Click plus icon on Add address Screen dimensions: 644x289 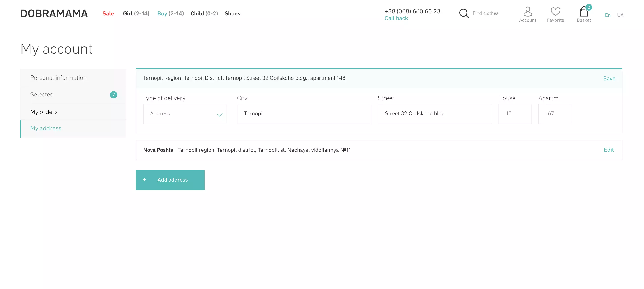(x=144, y=180)
